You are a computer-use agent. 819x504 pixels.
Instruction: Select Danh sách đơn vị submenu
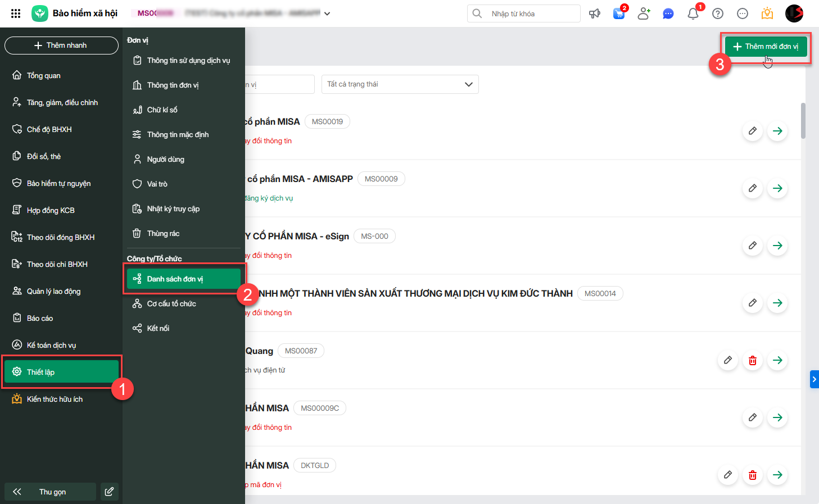[x=184, y=279]
